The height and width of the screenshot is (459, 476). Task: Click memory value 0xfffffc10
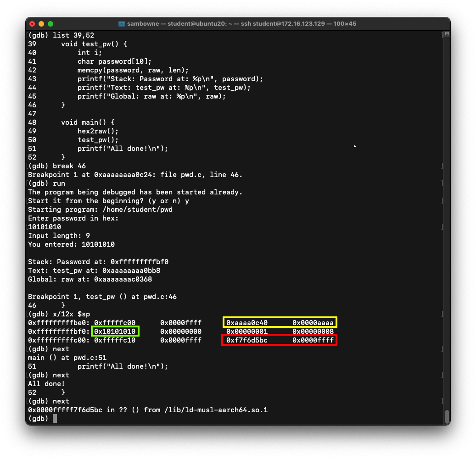(x=115, y=340)
